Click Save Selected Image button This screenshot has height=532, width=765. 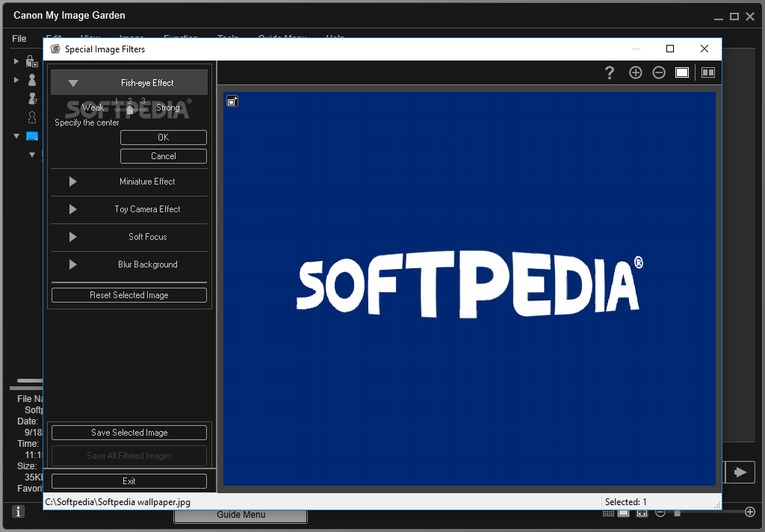[x=129, y=433]
